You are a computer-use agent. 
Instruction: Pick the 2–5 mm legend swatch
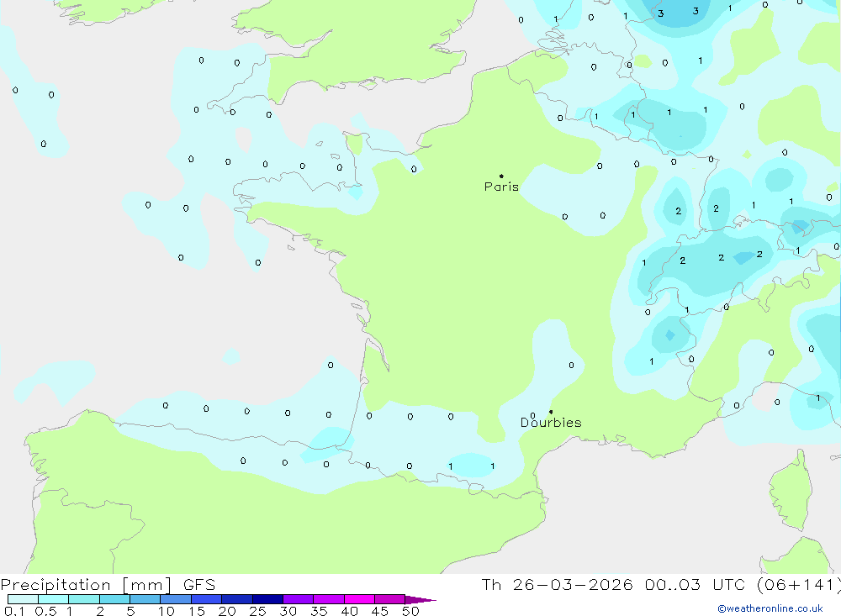coord(114,599)
